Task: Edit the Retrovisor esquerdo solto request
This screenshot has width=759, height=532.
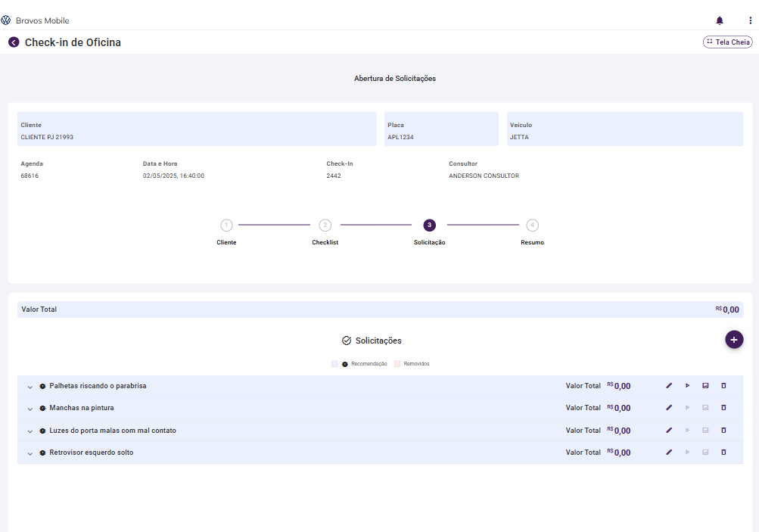Action: tap(669, 453)
